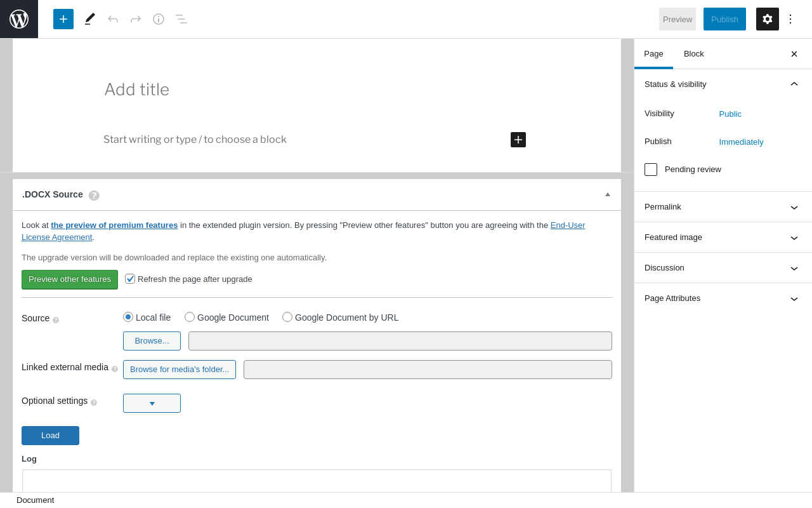Open the block inserter plus button

point(63,19)
